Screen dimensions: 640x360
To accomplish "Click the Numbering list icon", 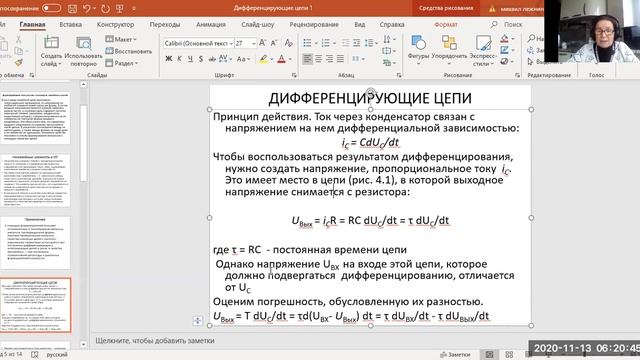I will (326, 43).
